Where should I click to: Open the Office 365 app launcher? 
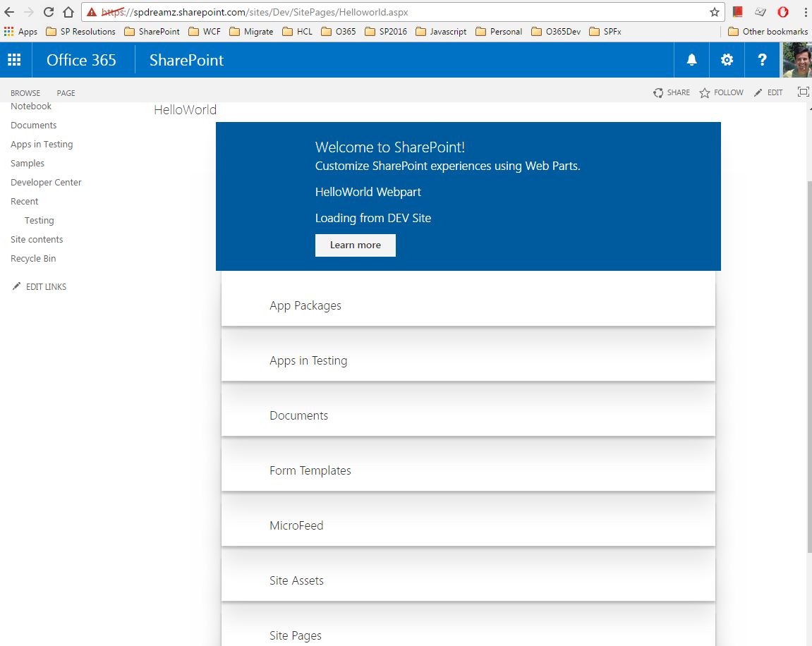click(14, 60)
